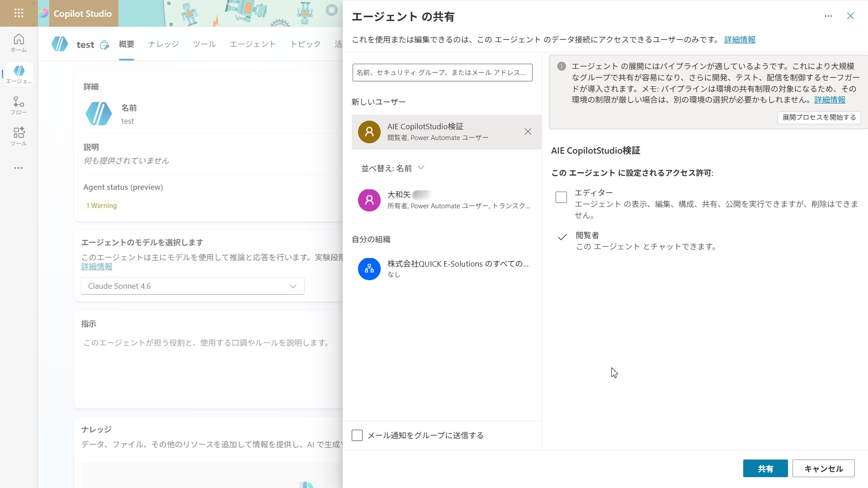
Task: Open the ツール sidebar icon
Action: click(19, 136)
